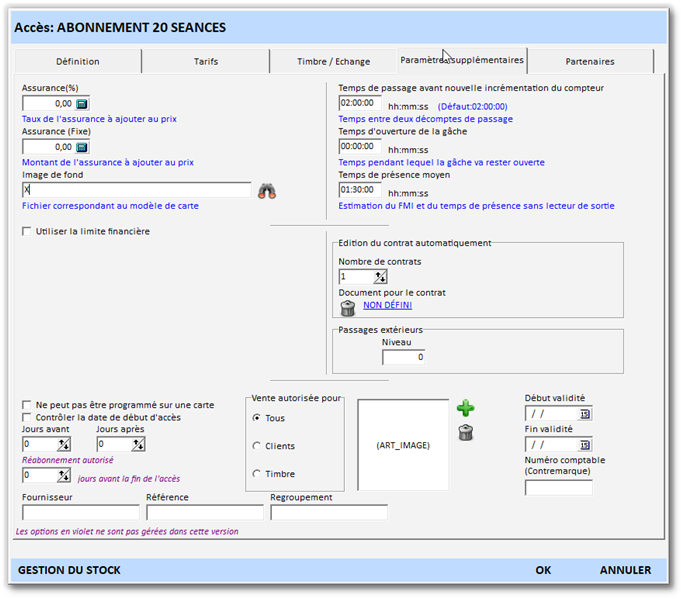Screen dimensions: 684x599
Task: Select the Clients radio option
Action: tap(257, 446)
